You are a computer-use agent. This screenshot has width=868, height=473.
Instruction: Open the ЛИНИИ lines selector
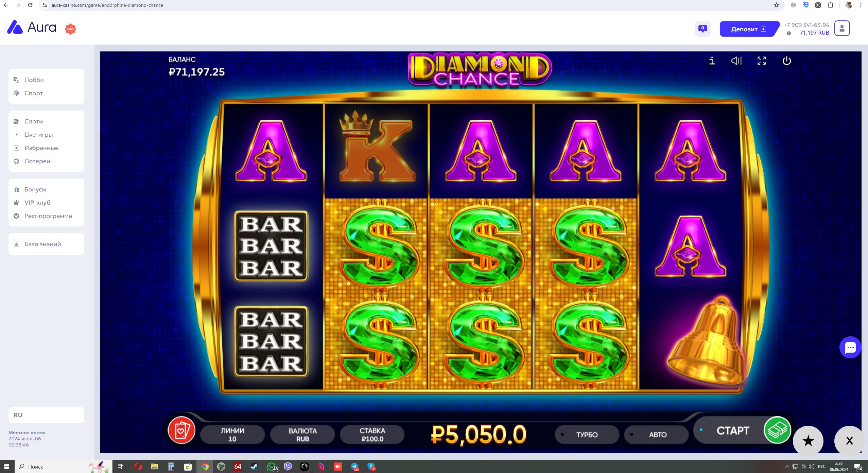coord(232,435)
